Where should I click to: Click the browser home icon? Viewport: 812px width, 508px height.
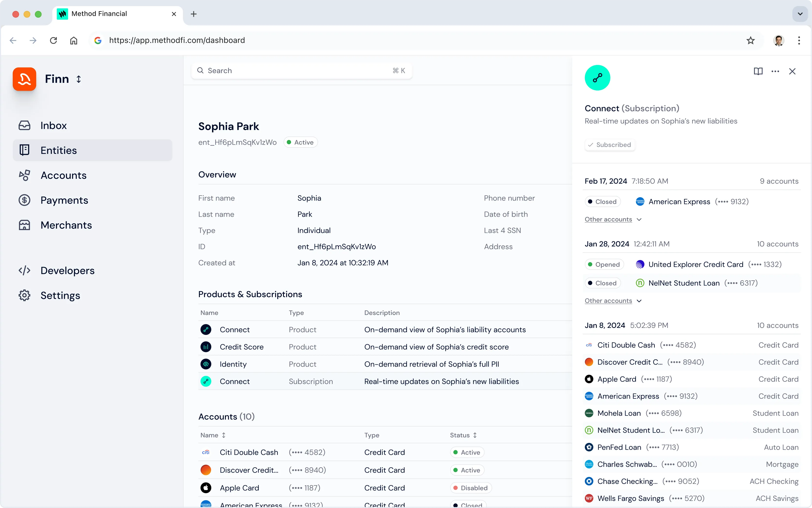click(x=74, y=41)
